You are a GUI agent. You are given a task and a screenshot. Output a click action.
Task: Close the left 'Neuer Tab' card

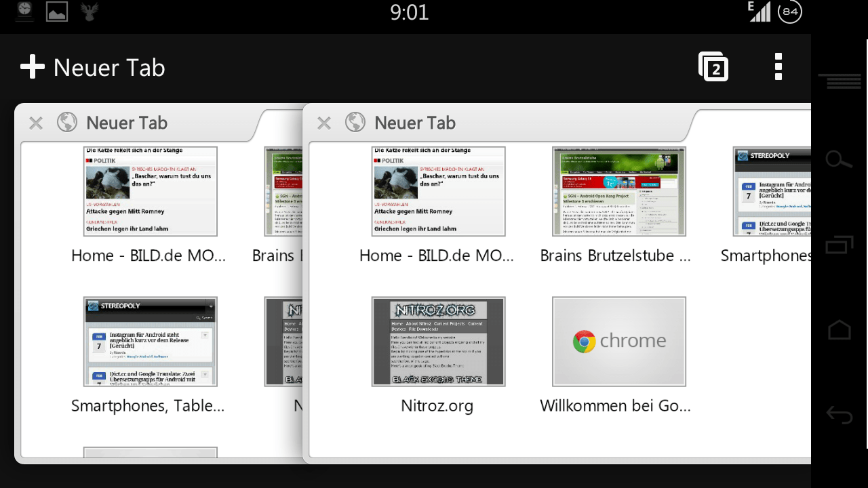pos(36,123)
